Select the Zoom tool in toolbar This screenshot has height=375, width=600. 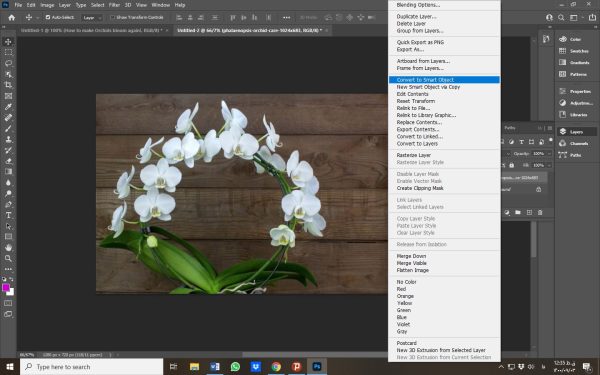click(x=8, y=259)
